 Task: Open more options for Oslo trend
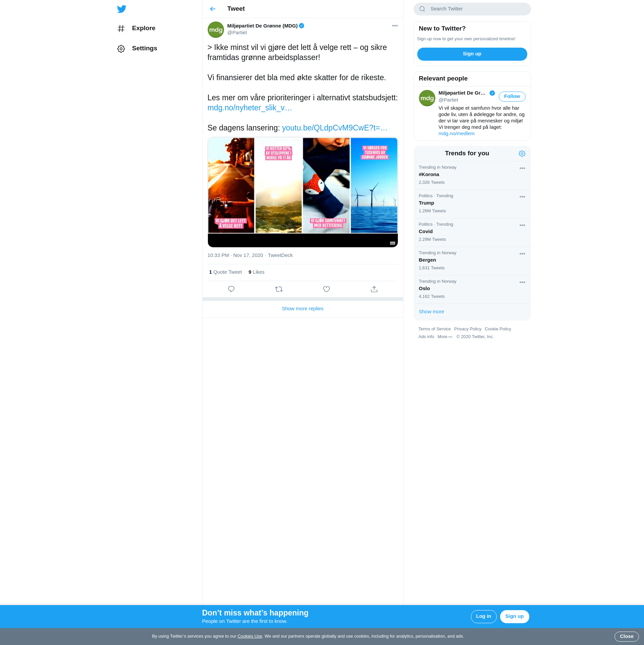522,282
